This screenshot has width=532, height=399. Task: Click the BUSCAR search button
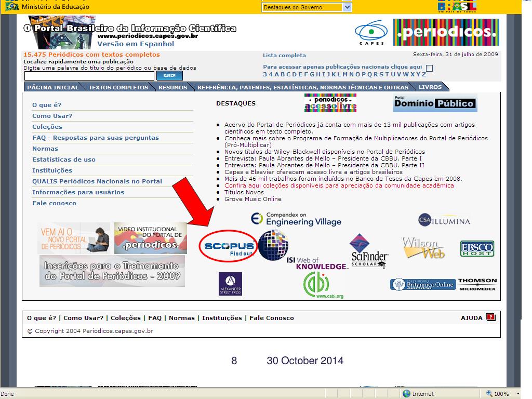pyautogui.click(x=169, y=76)
